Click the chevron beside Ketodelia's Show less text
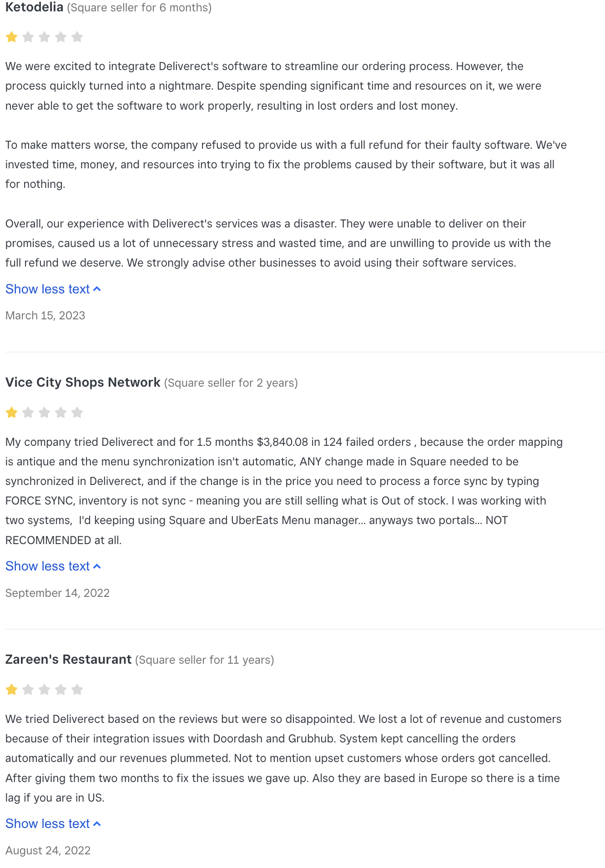 [97, 289]
